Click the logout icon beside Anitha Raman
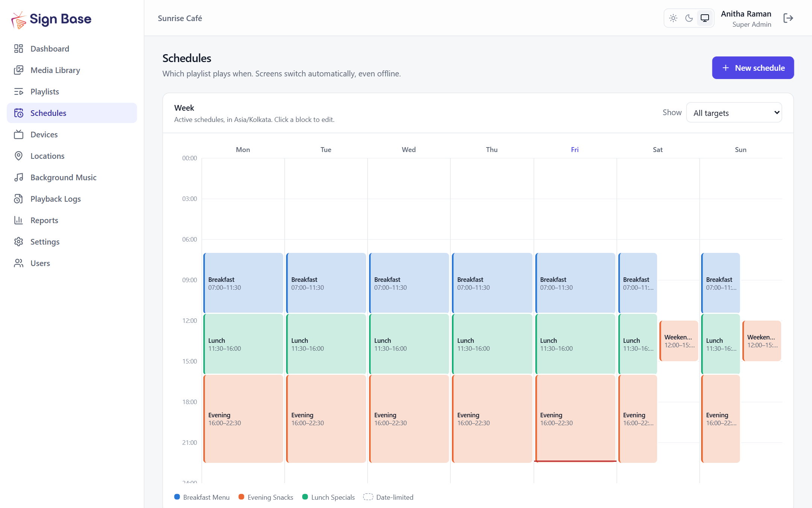This screenshot has width=812, height=508. point(788,18)
